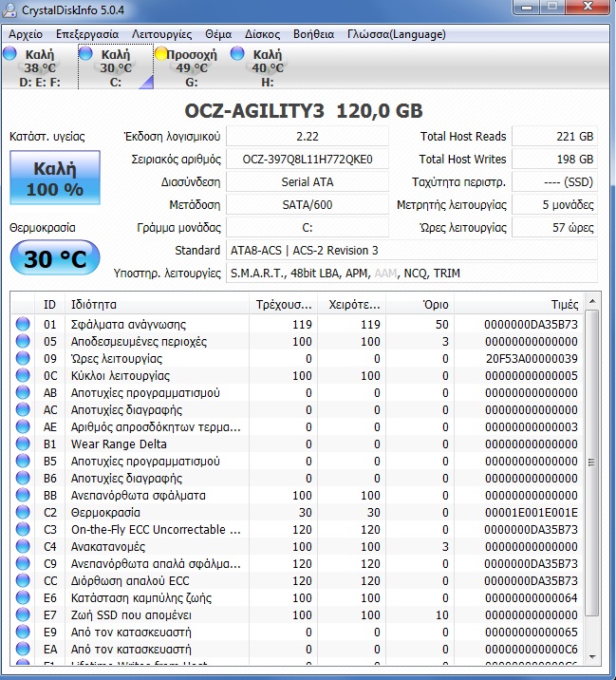
Task: Select the G: disk with Προσοχή status
Action: tap(192, 66)
